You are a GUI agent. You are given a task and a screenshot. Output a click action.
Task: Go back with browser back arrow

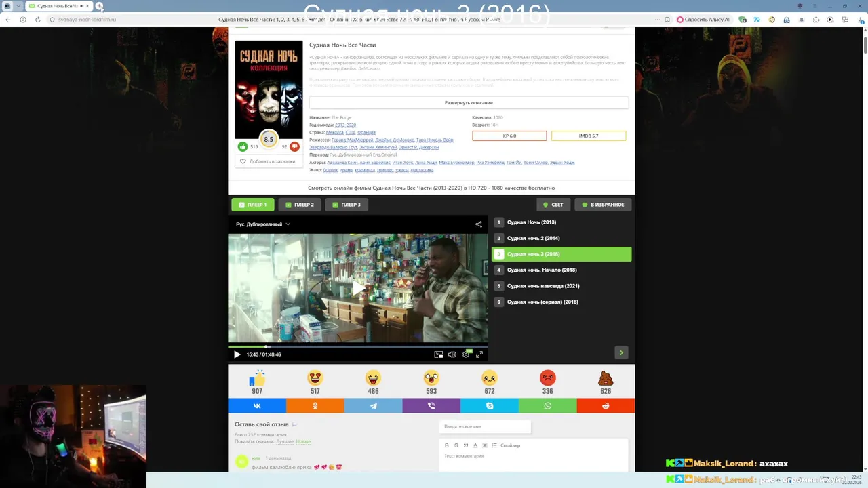pos(7,20)
